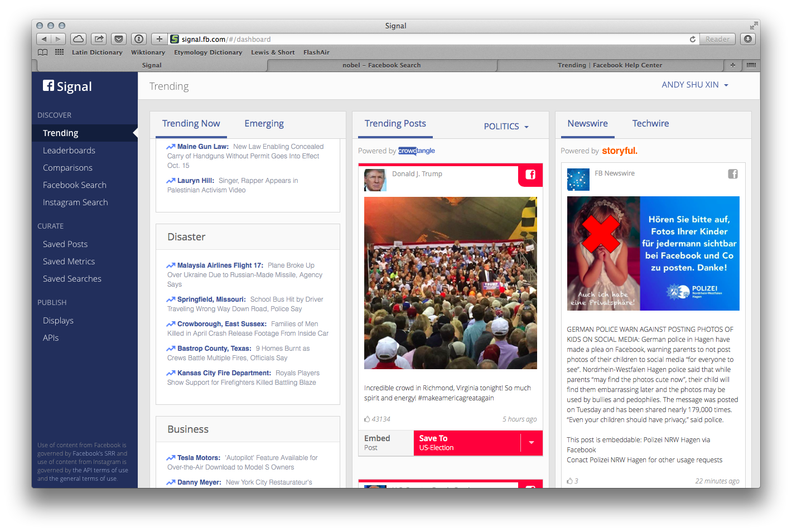Open Reading List book icon
Viewport: 792px width, 532px height.
point(43,52)
